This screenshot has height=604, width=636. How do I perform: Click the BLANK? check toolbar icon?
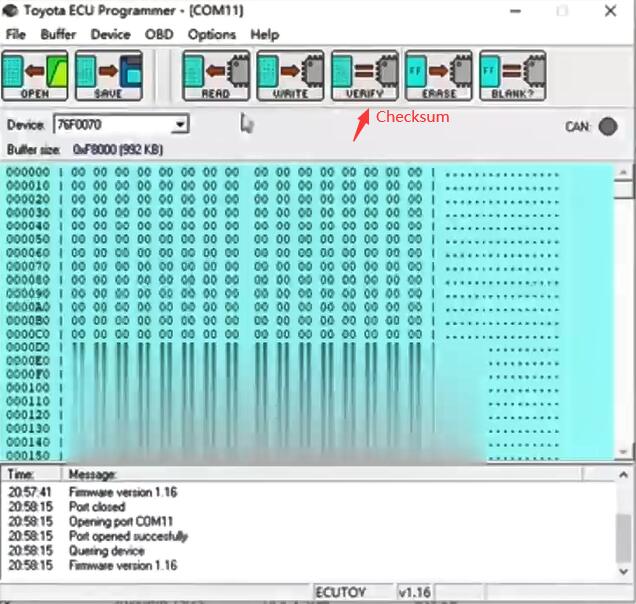point(513,75)
